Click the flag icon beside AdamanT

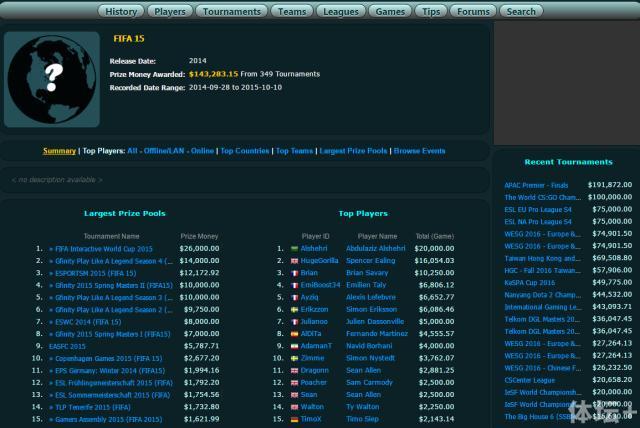[294, 346]
